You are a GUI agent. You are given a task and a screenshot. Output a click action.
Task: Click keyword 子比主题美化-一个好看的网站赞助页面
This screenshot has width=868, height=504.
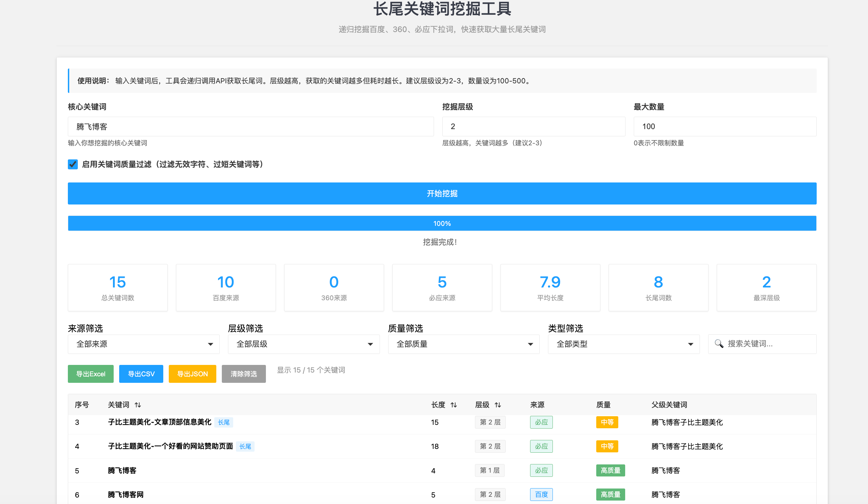pos(170,446)
